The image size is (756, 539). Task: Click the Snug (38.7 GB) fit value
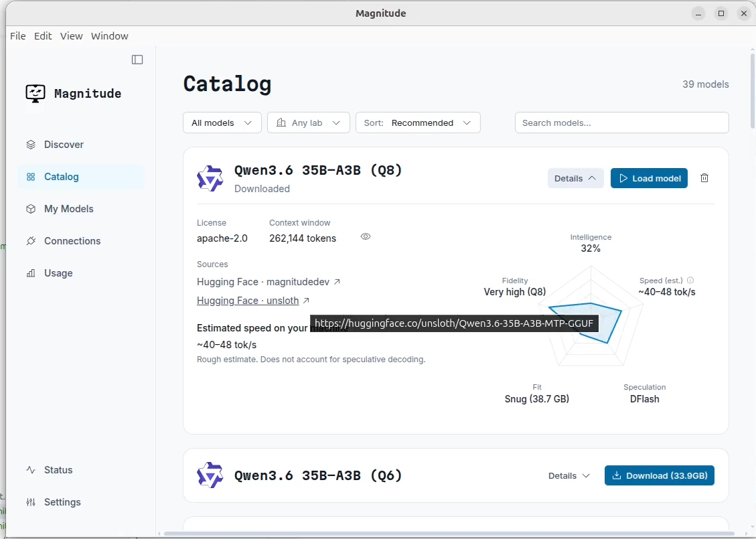point(537,399)
